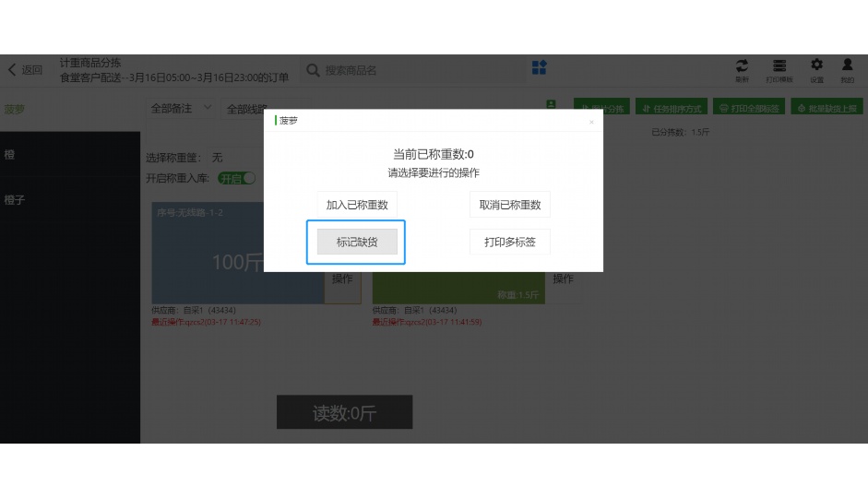Viewport: 868px width, 498px height.
Task: Click the 100斤 order card
Action: [237, 253]
